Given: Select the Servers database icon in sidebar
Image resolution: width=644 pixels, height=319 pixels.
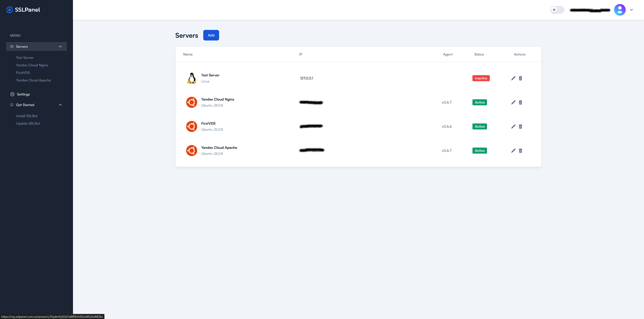Looking at the screenshot, I should 12,47.
